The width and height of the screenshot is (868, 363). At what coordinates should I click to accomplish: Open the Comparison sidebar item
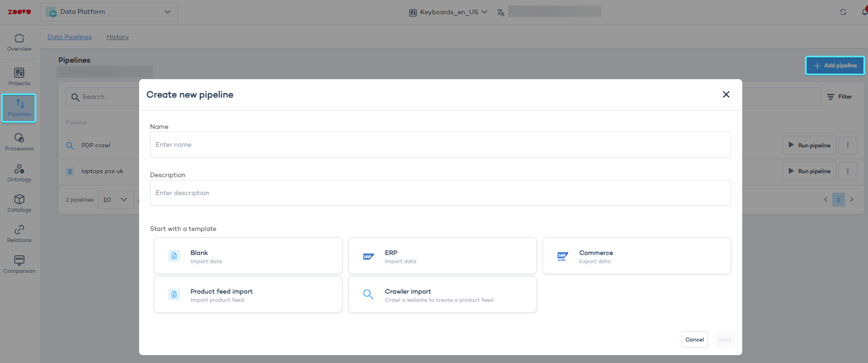point(19,265)
